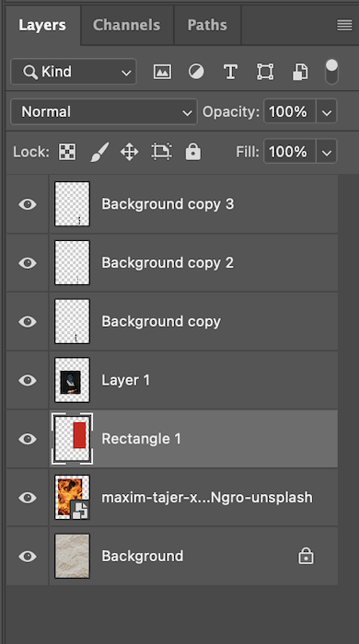Open the Layers panel hamburger menu
Screen dimensions: 359x644
coord(344,26)
